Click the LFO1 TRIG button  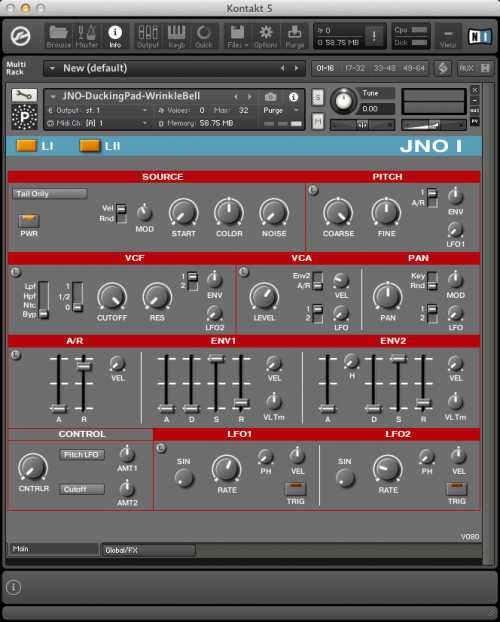tap(296, 488)
